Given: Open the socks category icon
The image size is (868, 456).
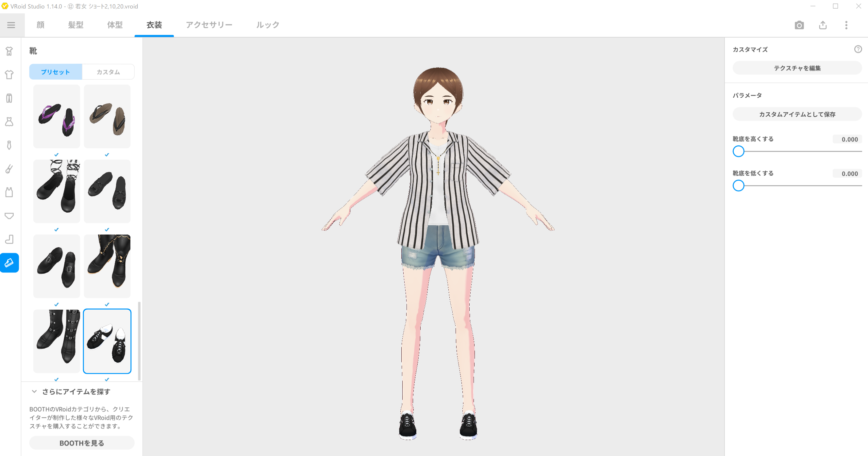Looking at the screenshot, I should [x=9, y=239].
